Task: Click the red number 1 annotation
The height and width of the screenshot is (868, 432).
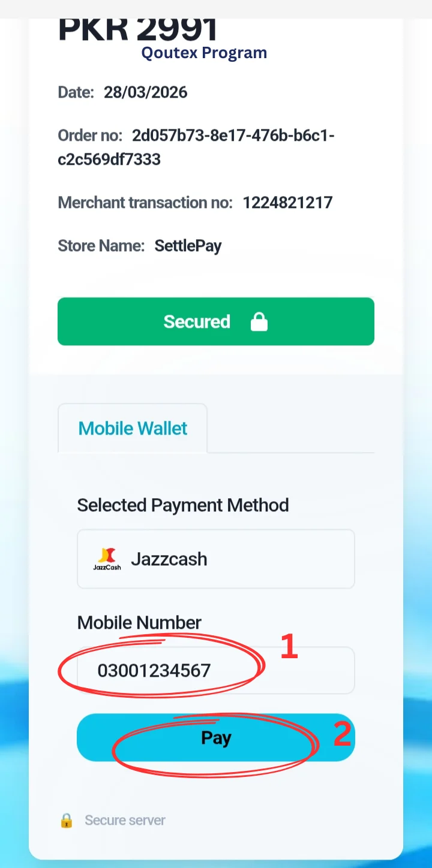Action: pos(290,647)
